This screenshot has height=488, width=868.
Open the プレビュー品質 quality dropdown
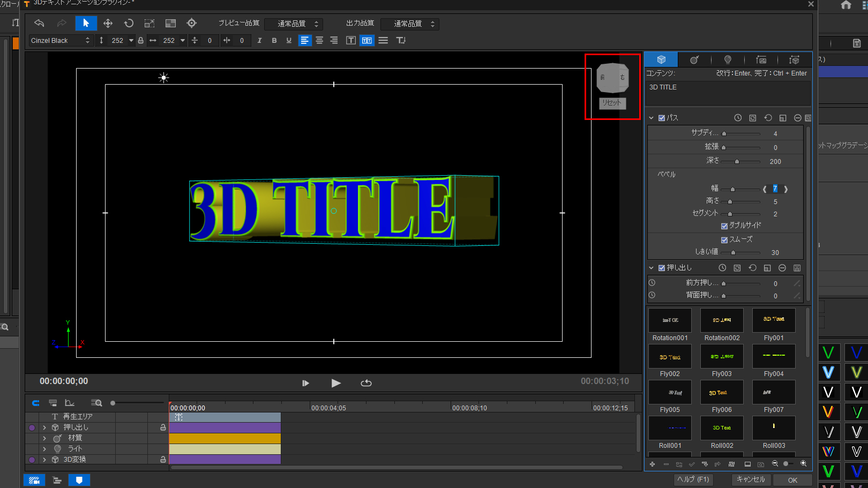(x=294, y=24)
